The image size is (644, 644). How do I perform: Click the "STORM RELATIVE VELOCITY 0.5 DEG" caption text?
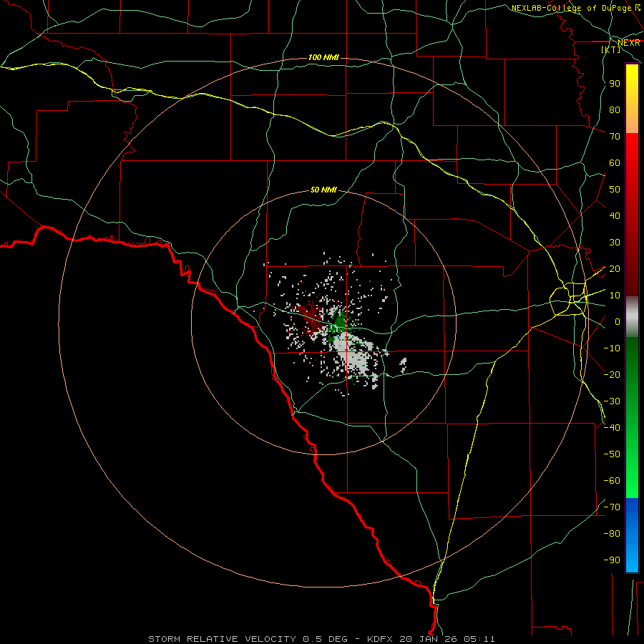pyautogui.click(x=248, y=639)
